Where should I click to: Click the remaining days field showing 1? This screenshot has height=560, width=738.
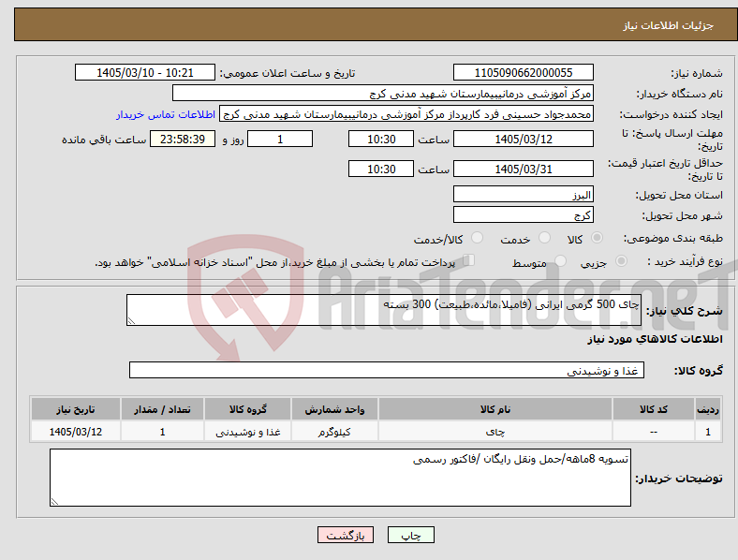point(280,139)
